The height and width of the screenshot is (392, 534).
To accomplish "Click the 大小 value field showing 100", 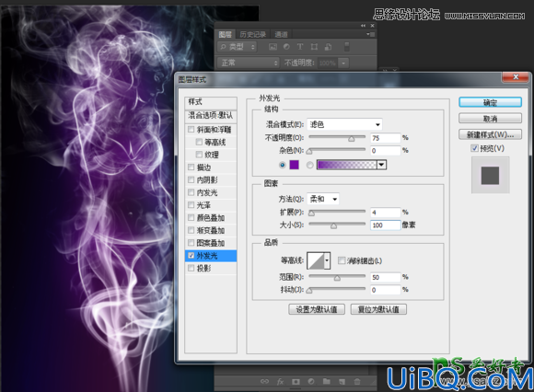I will click(385, 225).
